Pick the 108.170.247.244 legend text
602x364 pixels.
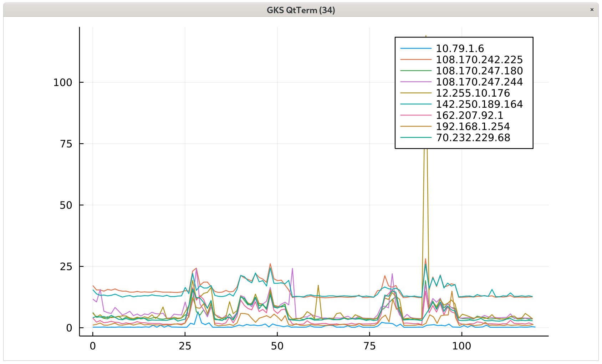479,82
